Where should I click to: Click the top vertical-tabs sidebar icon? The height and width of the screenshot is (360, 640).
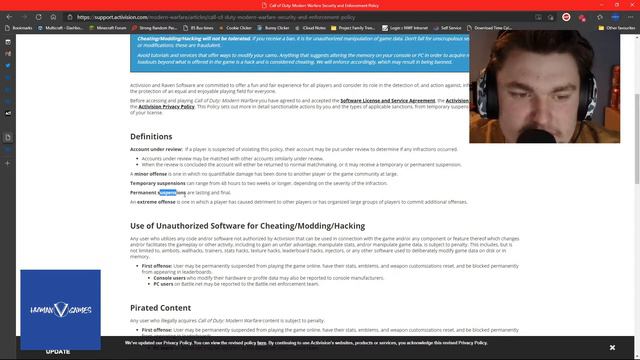8,42
